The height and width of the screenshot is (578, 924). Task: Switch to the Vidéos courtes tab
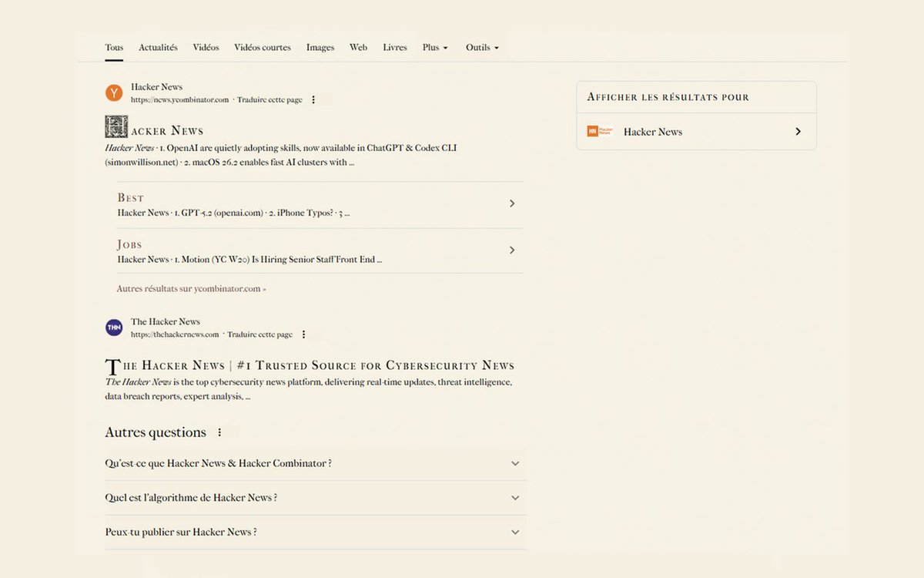pyautogui.click(x=263, y=48)
